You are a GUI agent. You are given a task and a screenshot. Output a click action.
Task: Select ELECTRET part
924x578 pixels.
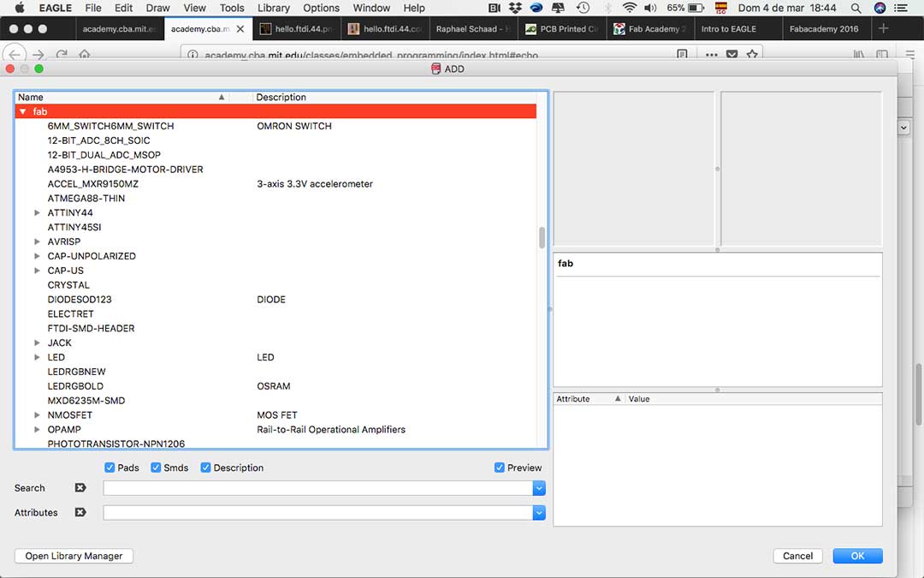[71, 313]
